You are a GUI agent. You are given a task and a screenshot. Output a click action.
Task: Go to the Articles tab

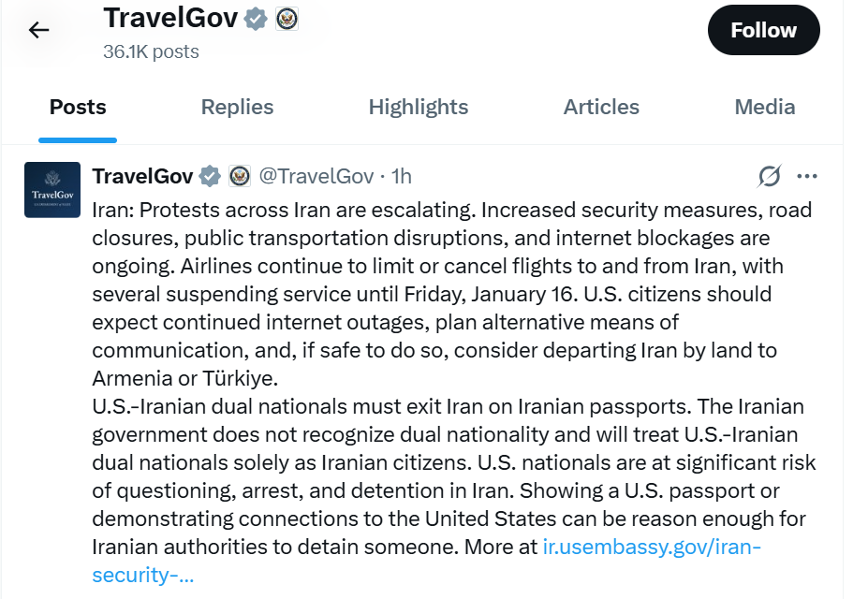[601, 107]
